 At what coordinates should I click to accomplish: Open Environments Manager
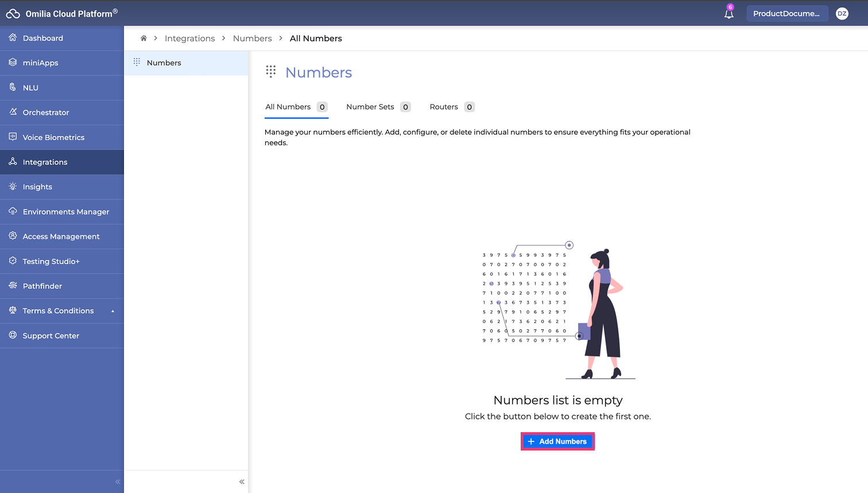click(66, 212)
